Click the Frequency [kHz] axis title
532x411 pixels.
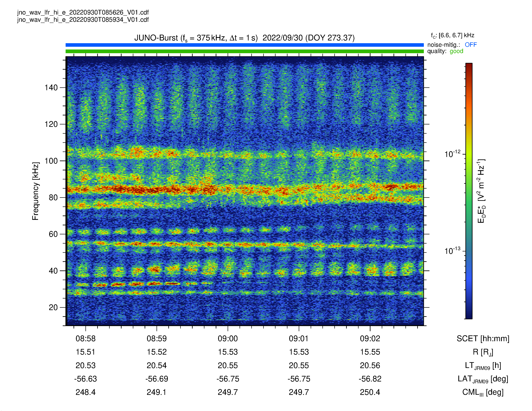click(x=36, y=191)
